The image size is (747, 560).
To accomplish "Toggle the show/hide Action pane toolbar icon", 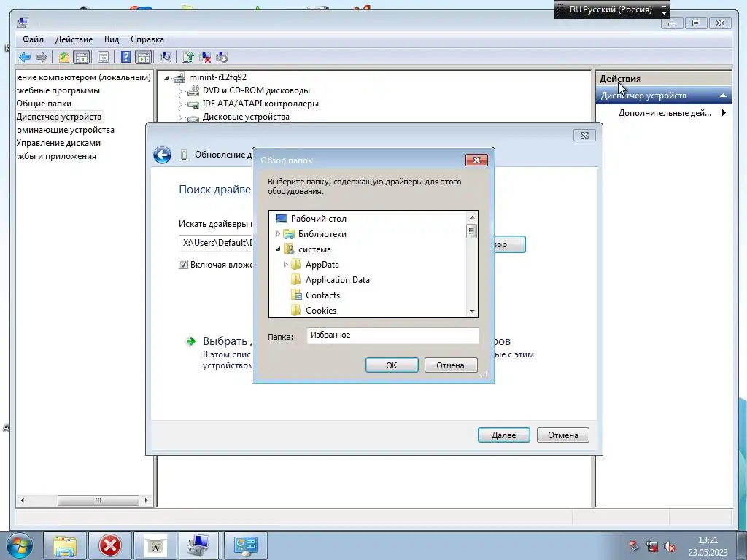I will [143, 58].
